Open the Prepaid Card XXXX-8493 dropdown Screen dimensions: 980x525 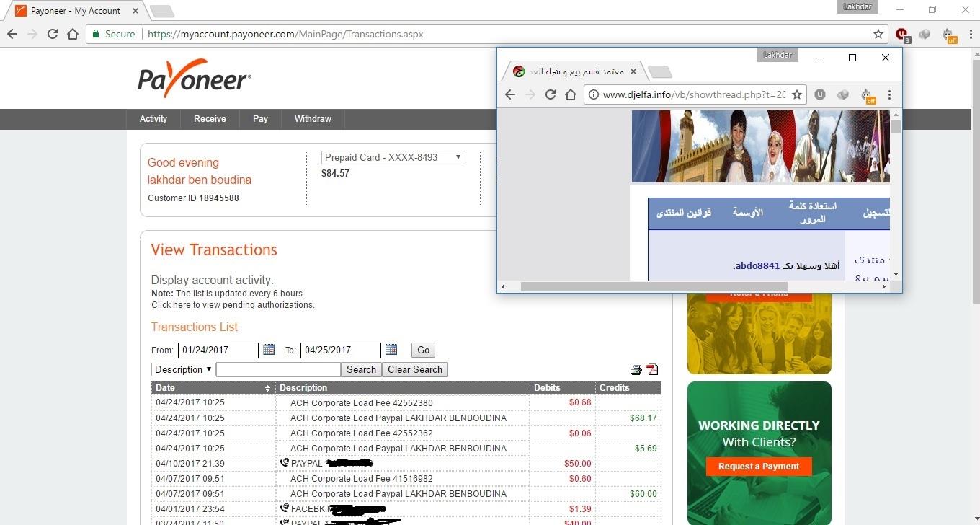(393, 157)
